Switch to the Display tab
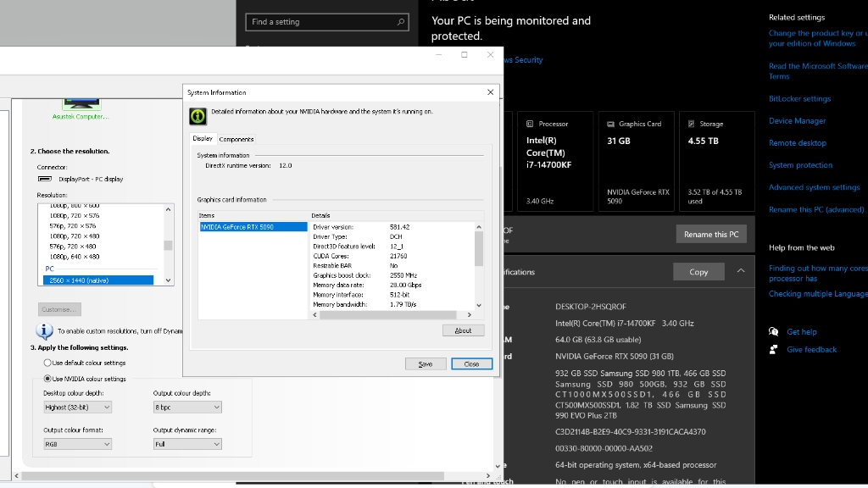The width and height of the screenshot is (868, 488). 203,138
